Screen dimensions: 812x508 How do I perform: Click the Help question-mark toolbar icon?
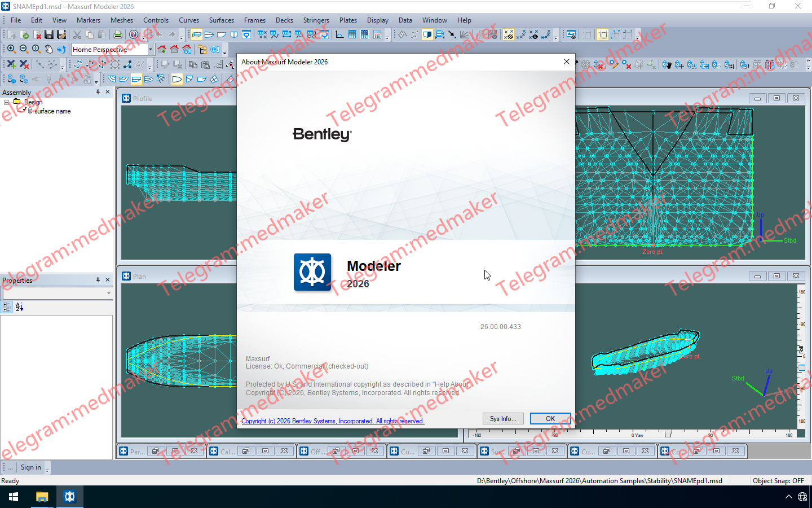coord(134,35)
